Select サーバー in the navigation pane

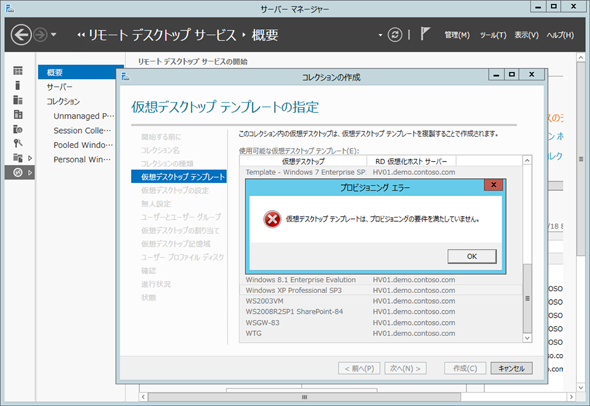pos(59,87)
